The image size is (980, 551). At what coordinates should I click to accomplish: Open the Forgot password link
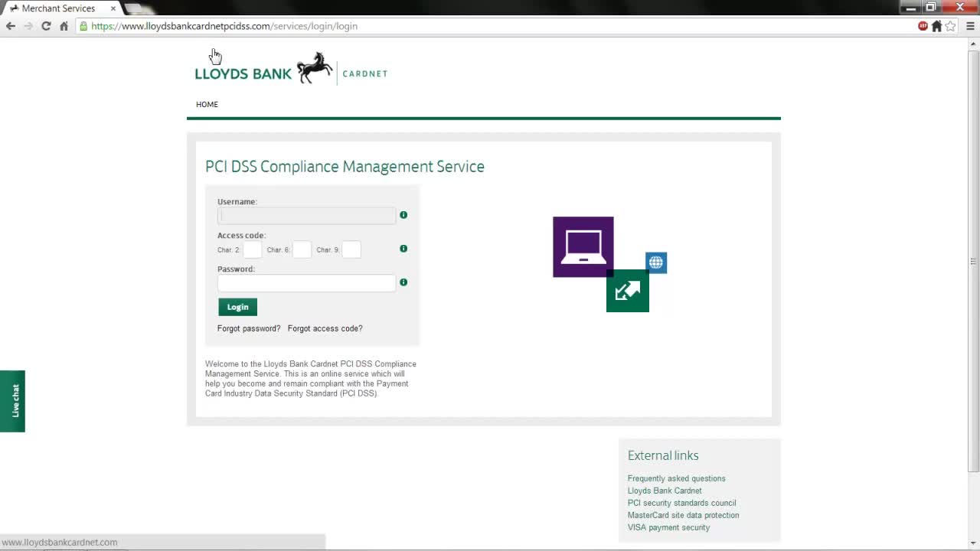coord(248,328)
